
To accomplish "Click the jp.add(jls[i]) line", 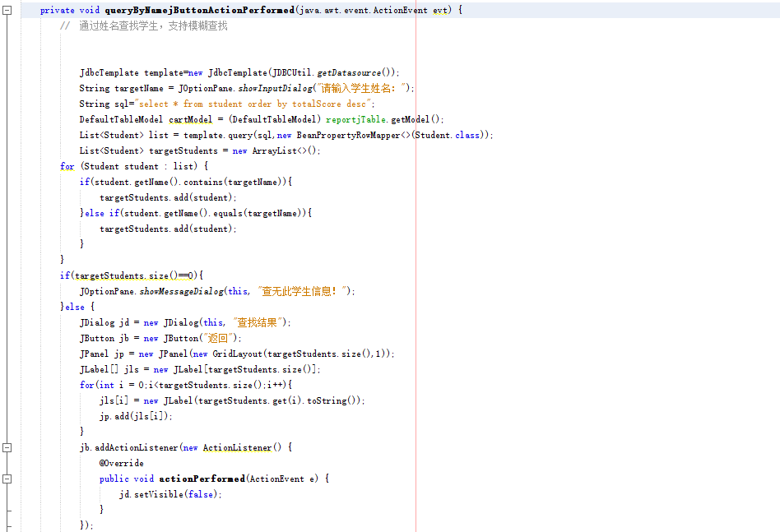I will click(136, 416).
